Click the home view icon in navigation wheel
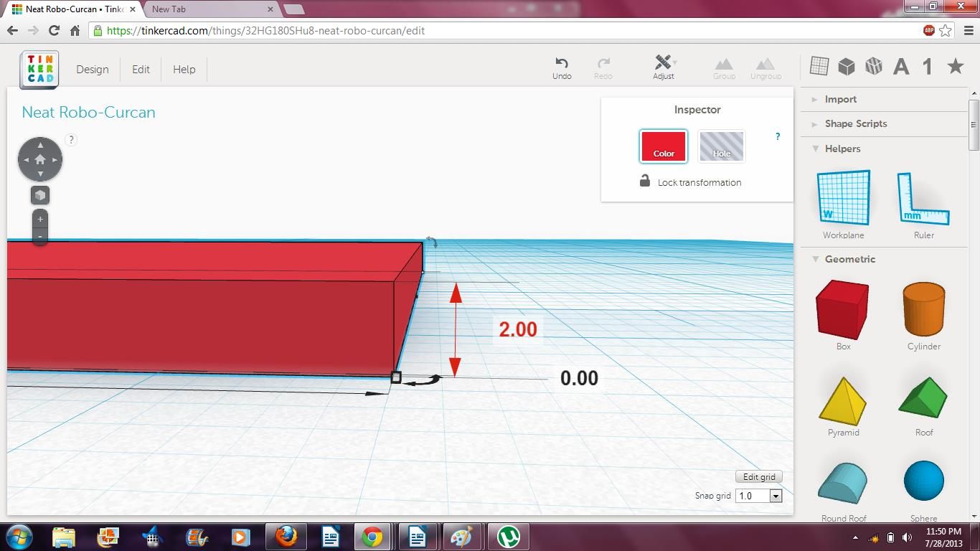The width and height of the screenshot is (980, 551). coord(40,159)
